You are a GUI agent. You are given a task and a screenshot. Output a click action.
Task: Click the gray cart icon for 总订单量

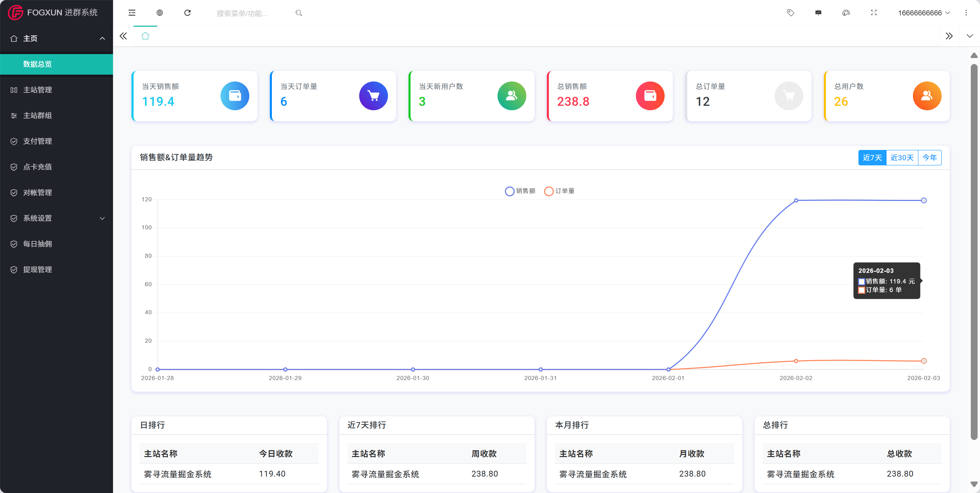point(789,96)
